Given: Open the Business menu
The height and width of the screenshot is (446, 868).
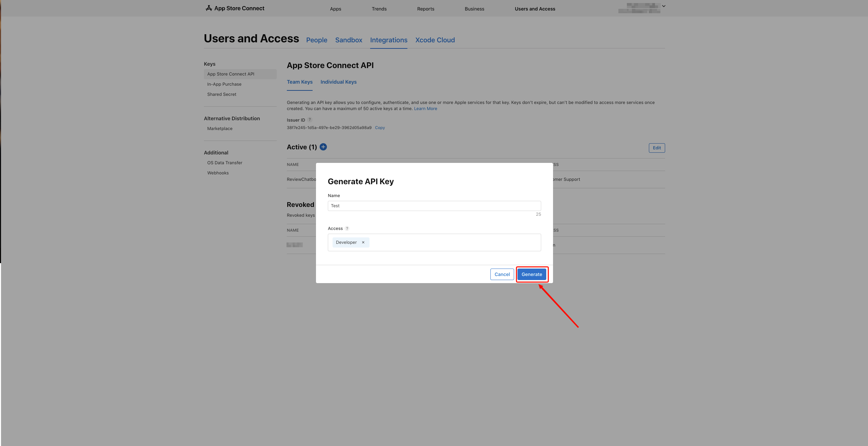Looking at the screenshot, I should 474,9.
